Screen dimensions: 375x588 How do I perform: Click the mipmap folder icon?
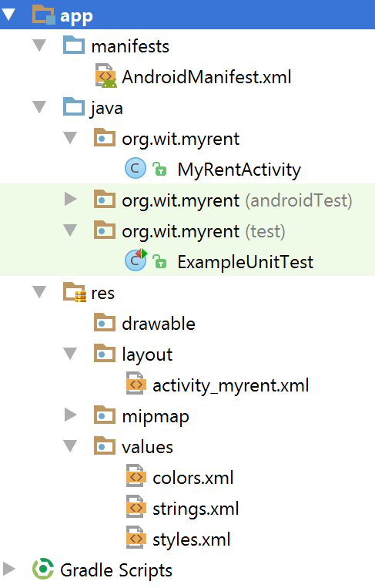coord(105,415)
